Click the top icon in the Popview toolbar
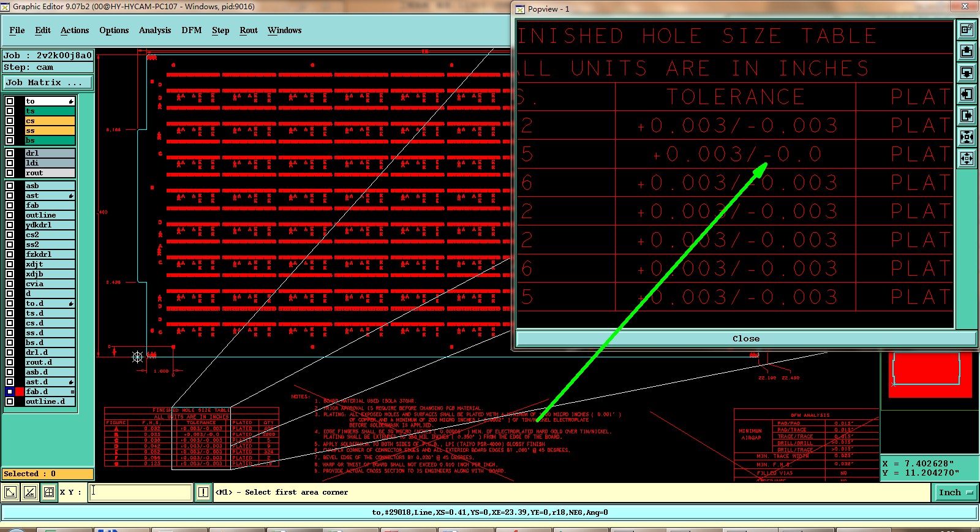 coord(967,29)
